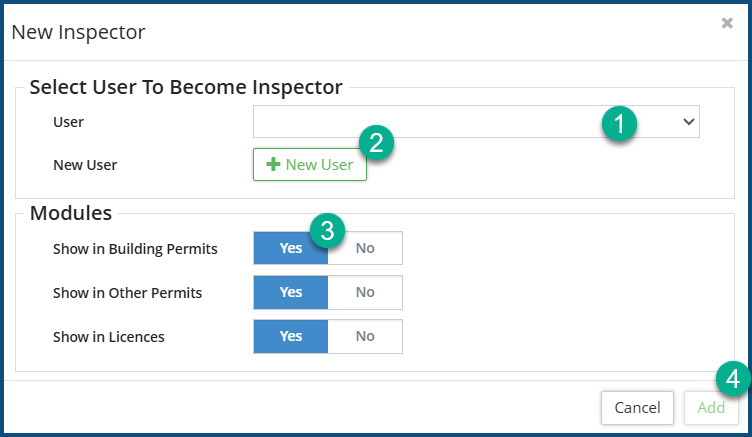The image size is (752, 437).
Task: Click the green badge numbered 2
Action: click(376, 142)
